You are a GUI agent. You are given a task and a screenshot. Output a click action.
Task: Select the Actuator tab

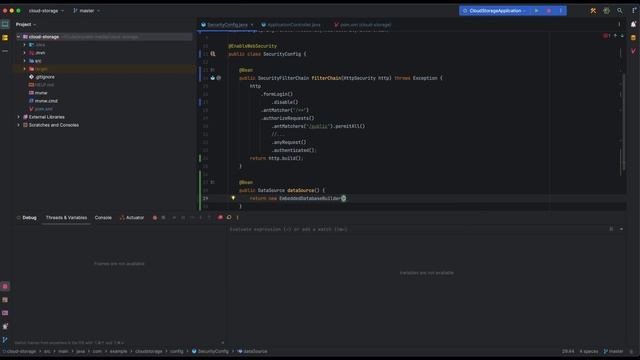[x=132, y=218]
